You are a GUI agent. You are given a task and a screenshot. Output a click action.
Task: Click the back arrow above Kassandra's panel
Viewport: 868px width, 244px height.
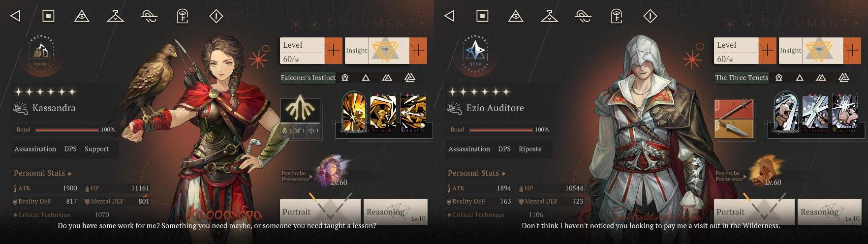click(x=16, y=16)
